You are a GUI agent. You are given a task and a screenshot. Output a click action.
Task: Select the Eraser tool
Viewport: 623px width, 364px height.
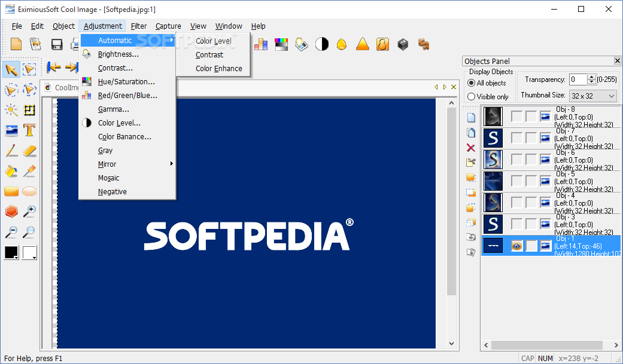(x=29, y=151)
